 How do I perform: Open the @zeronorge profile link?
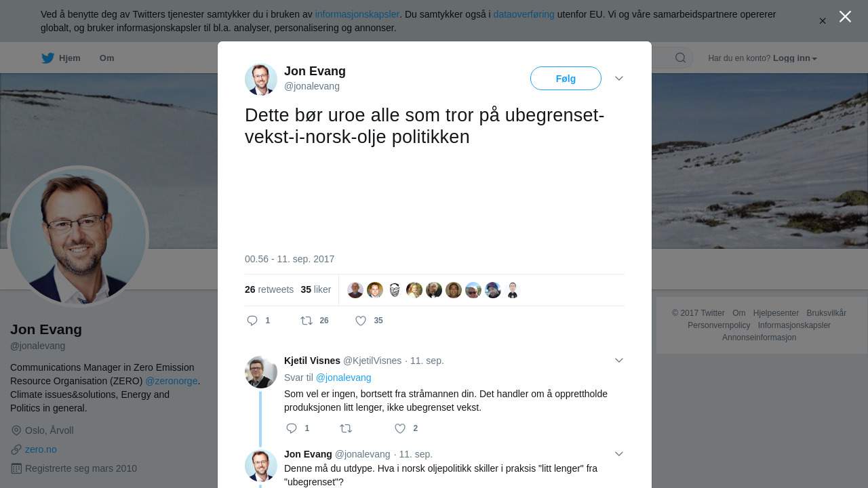coord(172,381)
